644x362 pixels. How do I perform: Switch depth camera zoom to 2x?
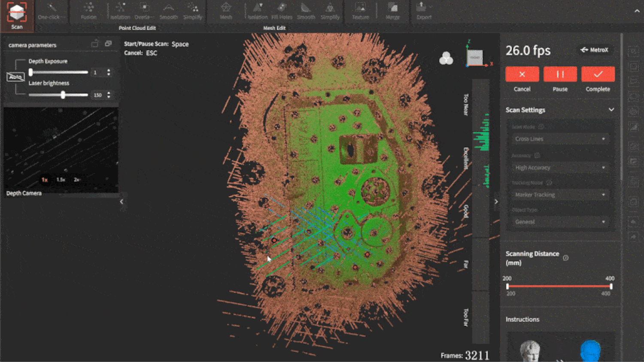pos(76,180)
